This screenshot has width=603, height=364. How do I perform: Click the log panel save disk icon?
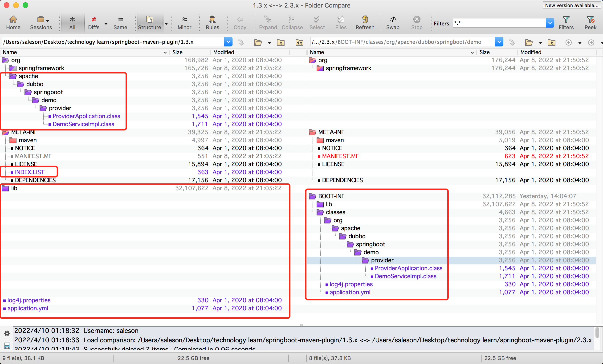pos(7,345)
